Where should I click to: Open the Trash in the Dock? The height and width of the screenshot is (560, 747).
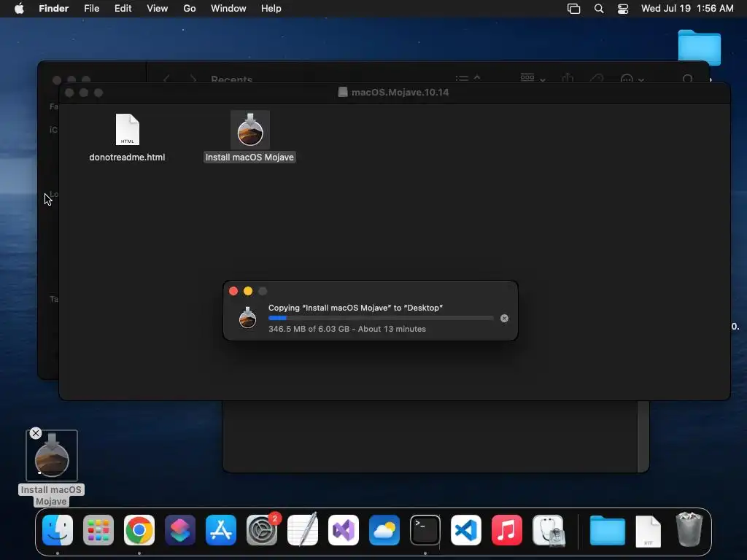[x=689, y=529]
